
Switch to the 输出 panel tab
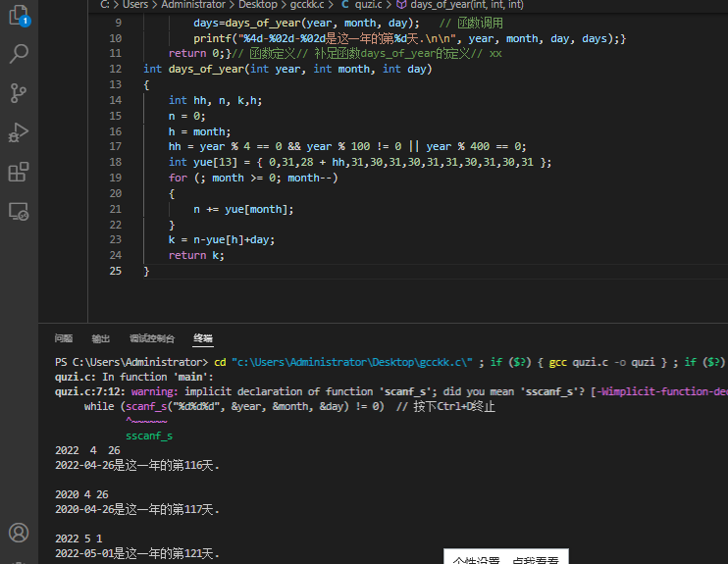click(101, 338)
